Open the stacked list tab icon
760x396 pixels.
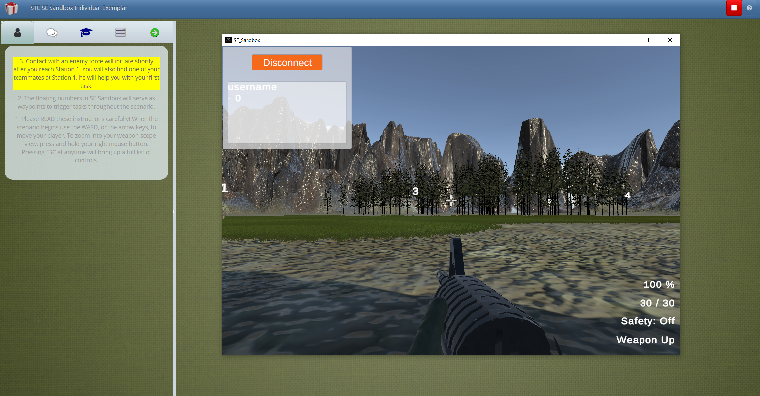[x=120, y=32]
